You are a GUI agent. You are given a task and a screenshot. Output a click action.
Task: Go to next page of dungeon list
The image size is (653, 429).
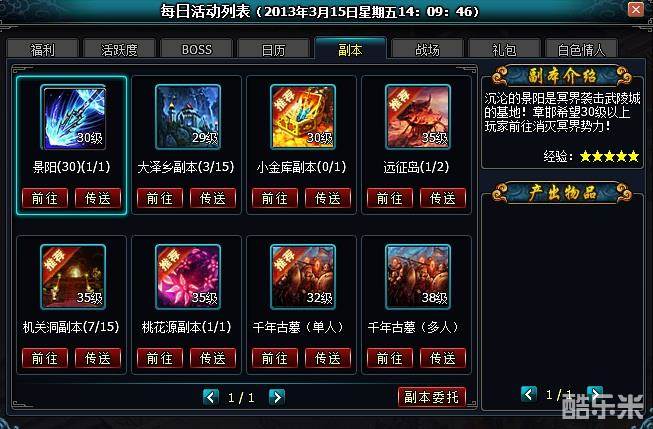[277, 397]
